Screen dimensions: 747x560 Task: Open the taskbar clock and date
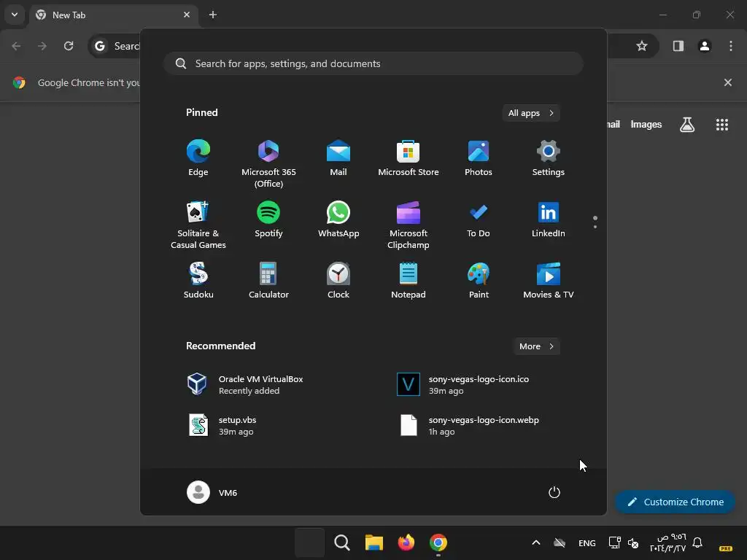[x=667, y=542]
